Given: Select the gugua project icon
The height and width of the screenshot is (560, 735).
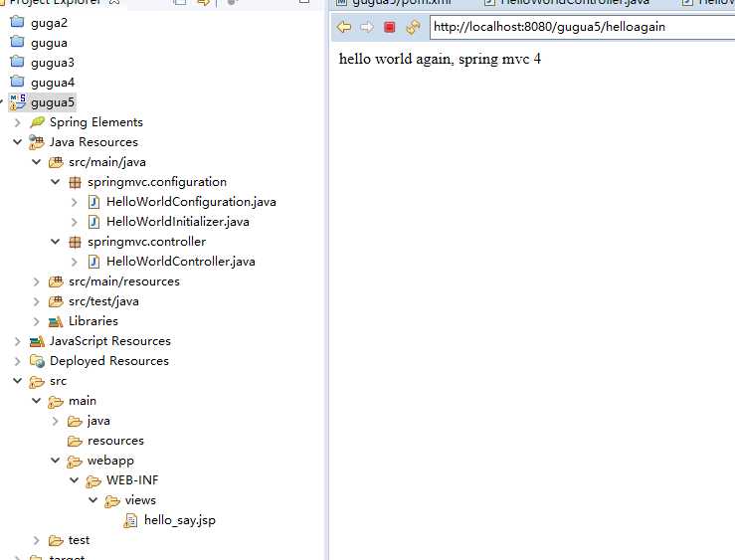Looking at the screenshot, I should (x=17, y=42).
